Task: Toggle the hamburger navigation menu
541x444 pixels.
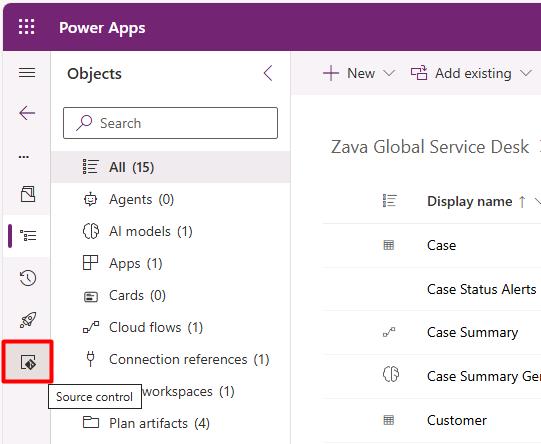Action: 27,73
